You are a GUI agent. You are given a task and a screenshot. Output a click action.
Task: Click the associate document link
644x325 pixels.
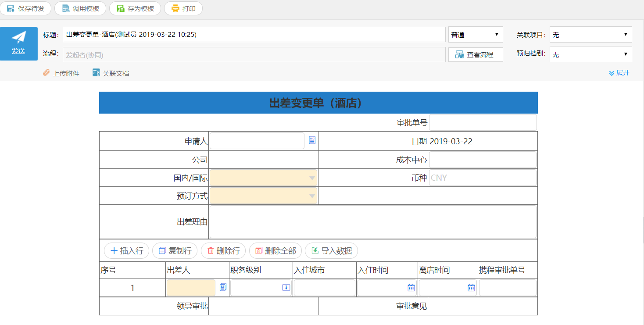[111, 73]
